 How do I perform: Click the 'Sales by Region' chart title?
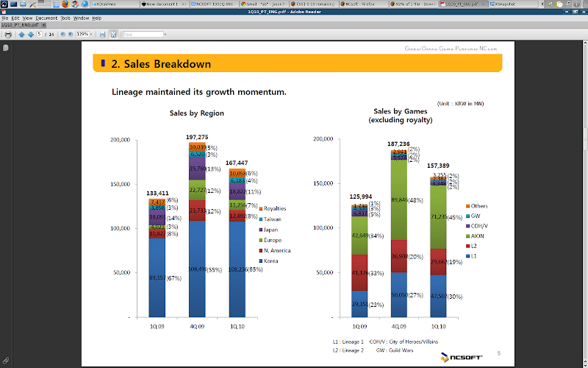196,113
